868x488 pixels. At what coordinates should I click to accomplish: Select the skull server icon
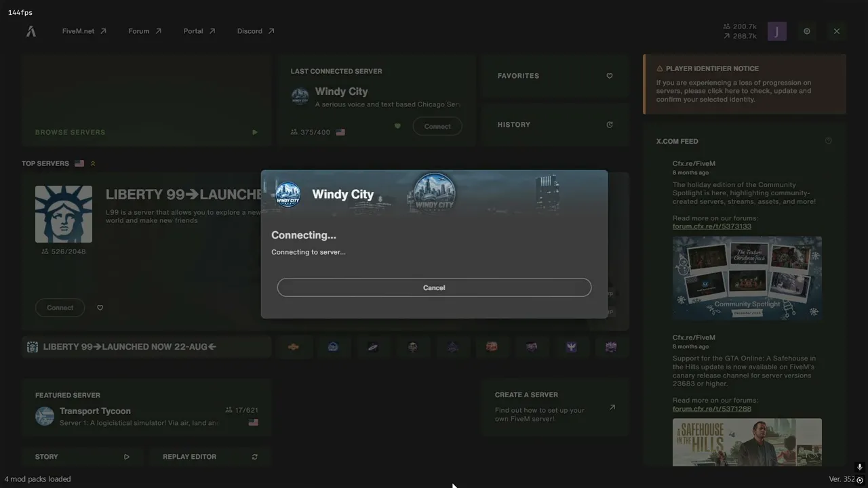coord(412,347)
